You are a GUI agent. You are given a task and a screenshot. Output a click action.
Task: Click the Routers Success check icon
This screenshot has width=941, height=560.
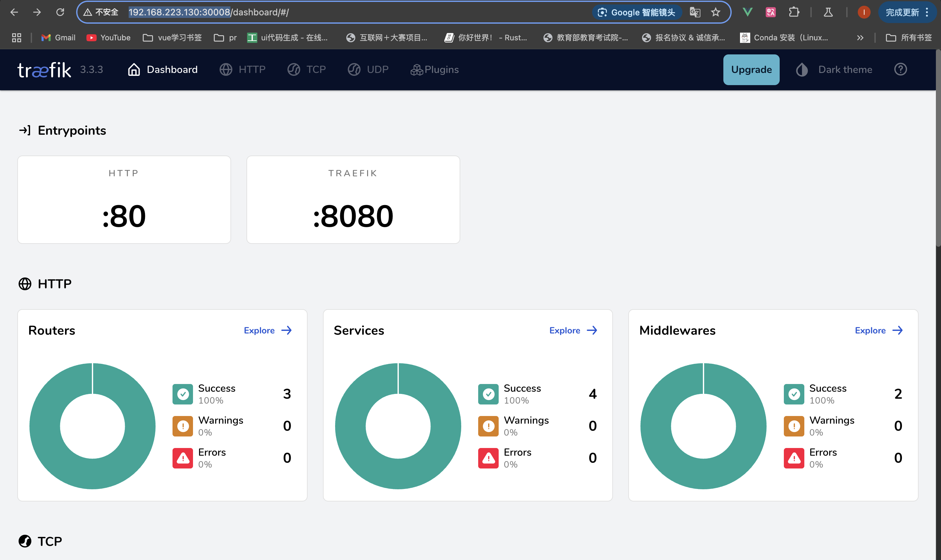point(183,394)
